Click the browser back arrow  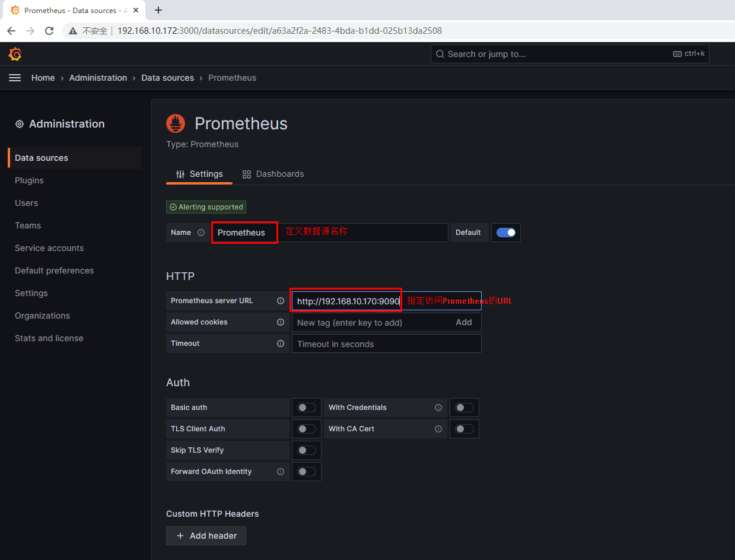coord(11,31)
